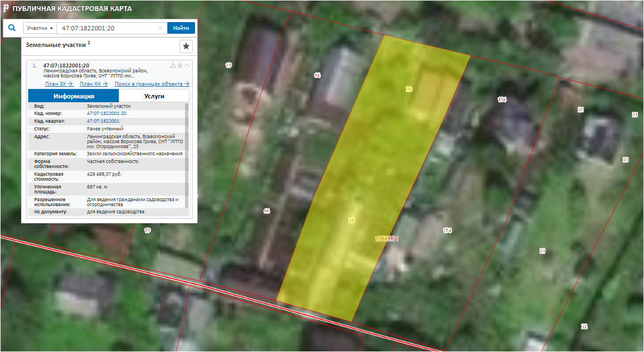Click Поиск в границах объекта link

152,84
